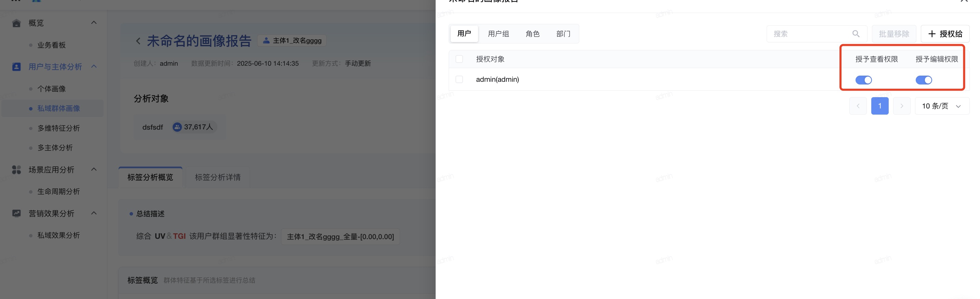This screenshot has width=980, height=299.
Task: Click the 未命名的画像报告 report title
Action: 199,41
